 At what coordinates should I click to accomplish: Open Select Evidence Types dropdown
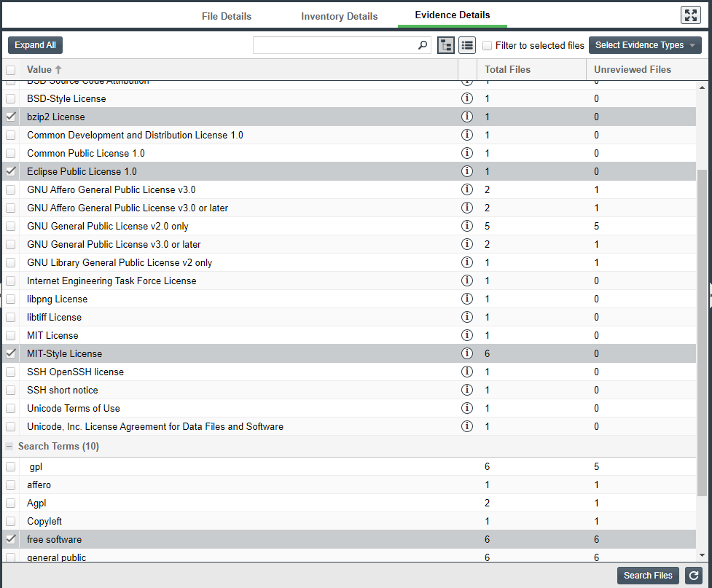tap(644, 45)
